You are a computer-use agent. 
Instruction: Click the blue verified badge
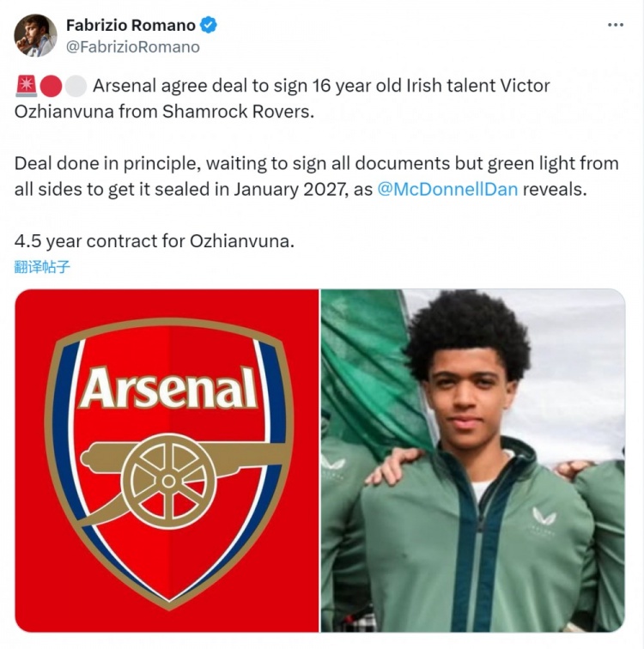[x=209, y=25]
